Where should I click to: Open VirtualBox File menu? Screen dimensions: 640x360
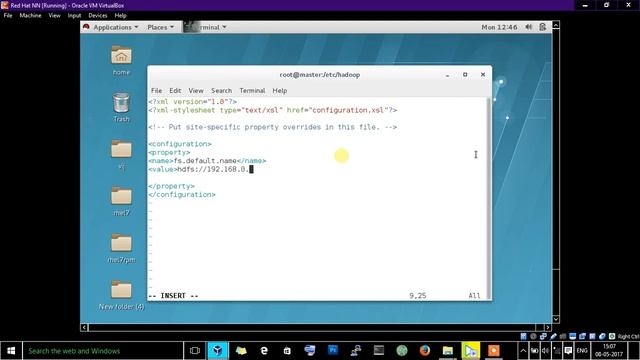click(x=8, y=16)
